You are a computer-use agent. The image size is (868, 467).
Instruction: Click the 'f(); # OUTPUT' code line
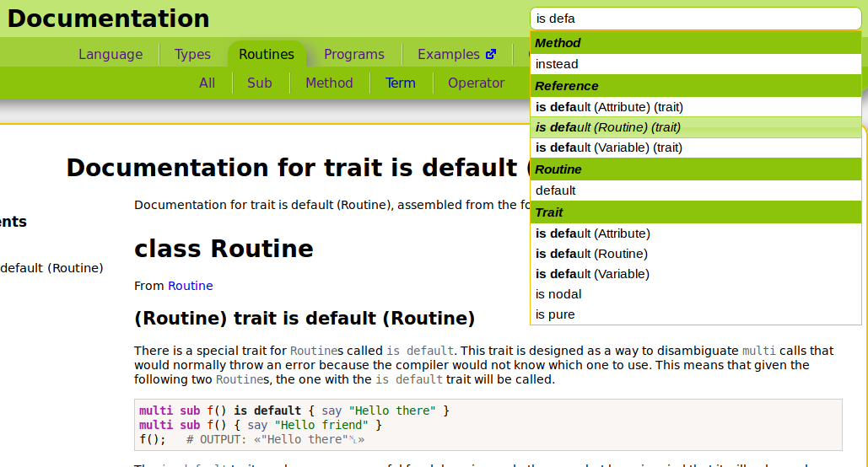252,439
